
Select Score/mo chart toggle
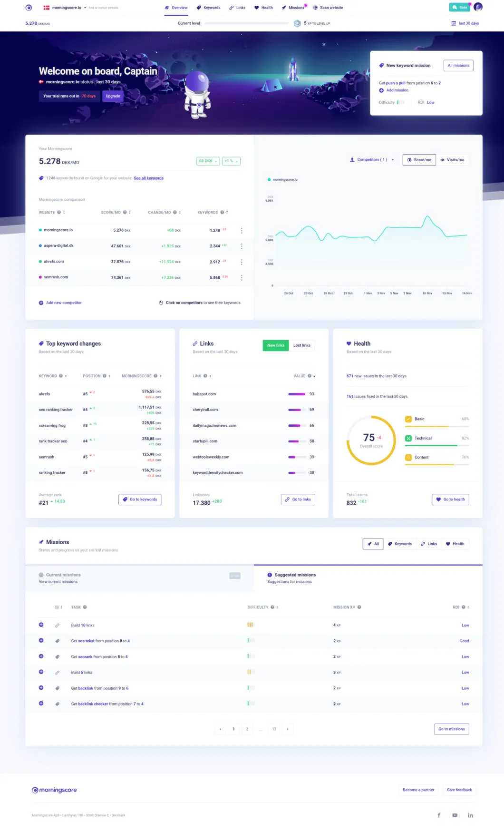(419, 160)
